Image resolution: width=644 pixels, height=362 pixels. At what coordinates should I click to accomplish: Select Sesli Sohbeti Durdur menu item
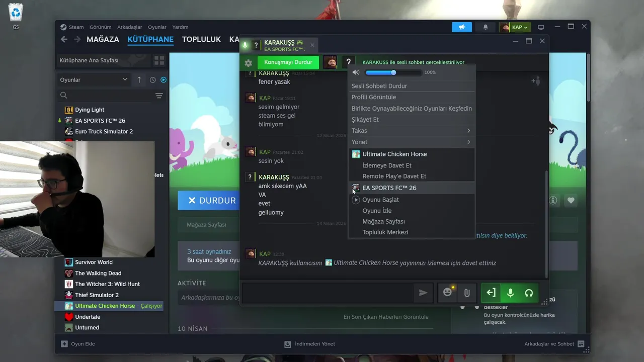coord(412,86)
